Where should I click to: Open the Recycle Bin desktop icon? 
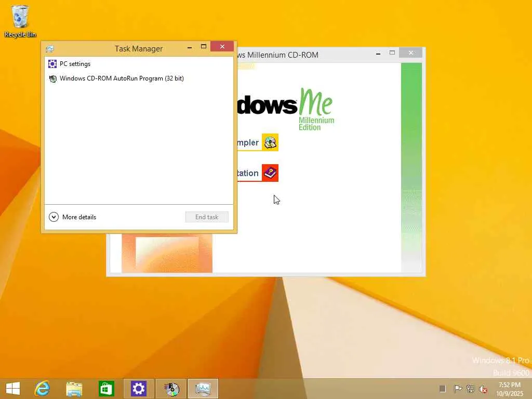pyautogui.click(x=20, y=21)
